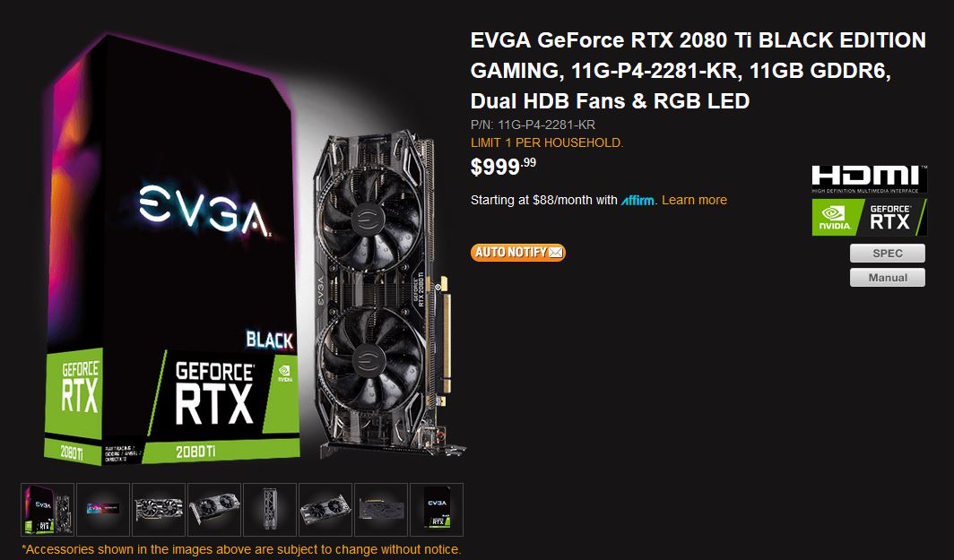Click the AUTO NOTIFY envelope button

pos(517,253)
